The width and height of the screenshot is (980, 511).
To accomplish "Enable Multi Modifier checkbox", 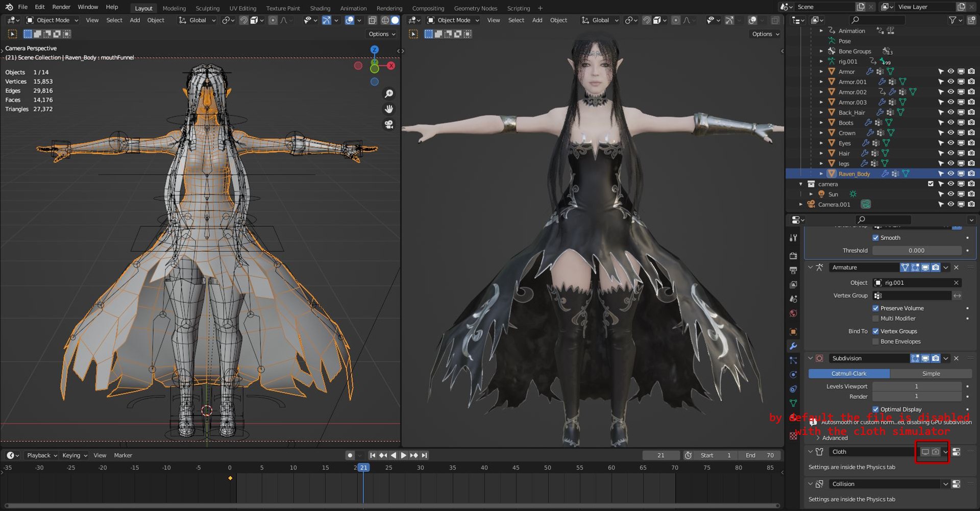I will tap(876, 319).
